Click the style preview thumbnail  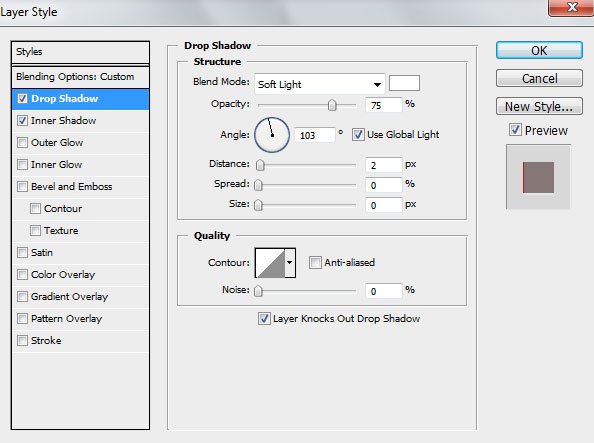click(538, 177)
